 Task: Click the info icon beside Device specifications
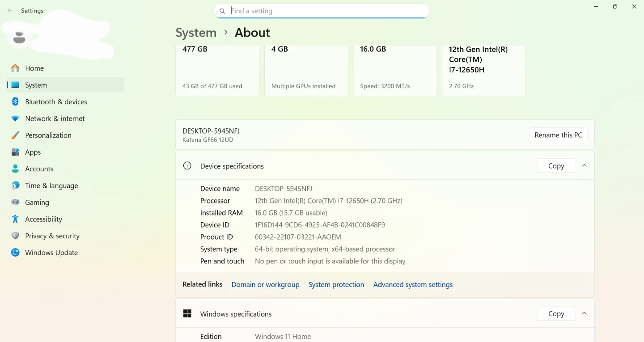187,166
